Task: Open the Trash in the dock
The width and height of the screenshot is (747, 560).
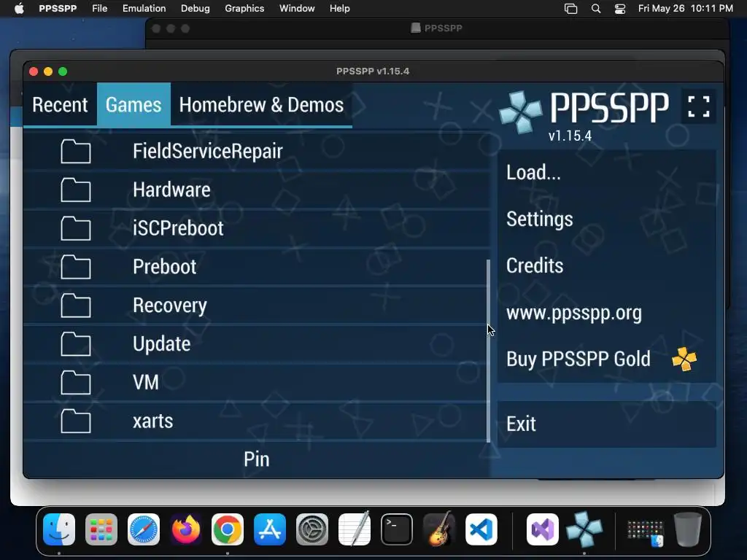Action: (688, 529)
